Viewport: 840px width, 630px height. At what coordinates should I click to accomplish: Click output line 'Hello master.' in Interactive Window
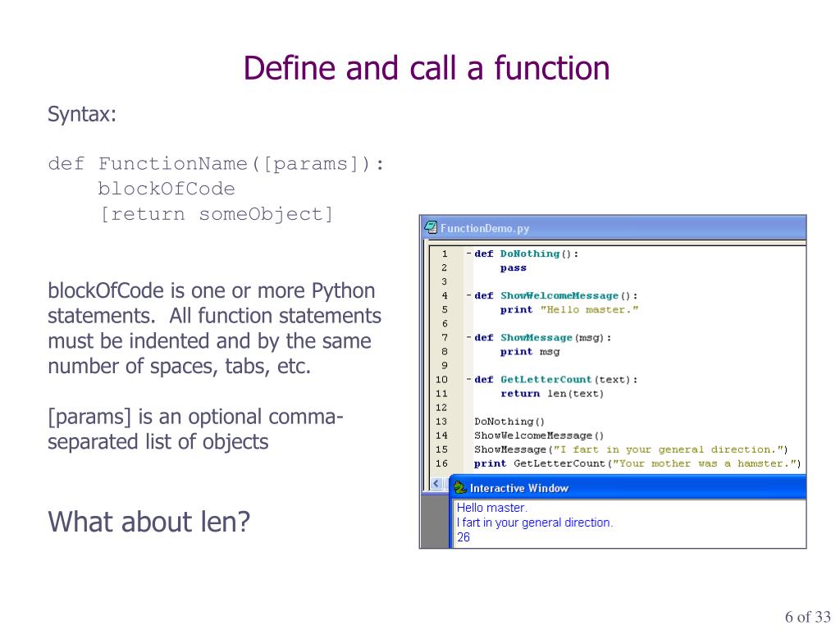pyautogui.click(x=492, y=507)
